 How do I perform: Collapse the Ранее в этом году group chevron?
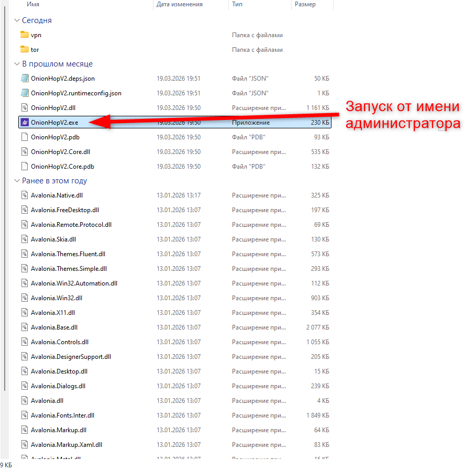coord(17,181)
